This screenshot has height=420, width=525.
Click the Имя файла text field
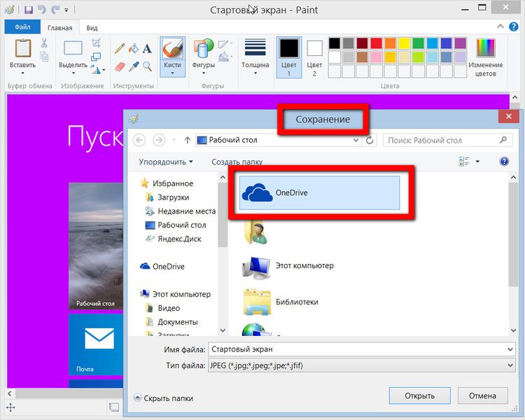357,349
